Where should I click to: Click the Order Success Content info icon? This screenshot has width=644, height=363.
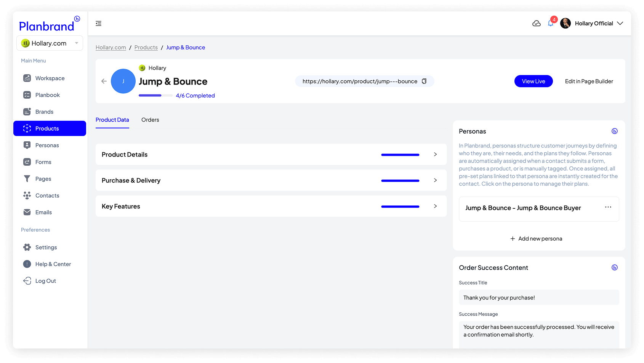pyautogui.click(x=614, y=268)
